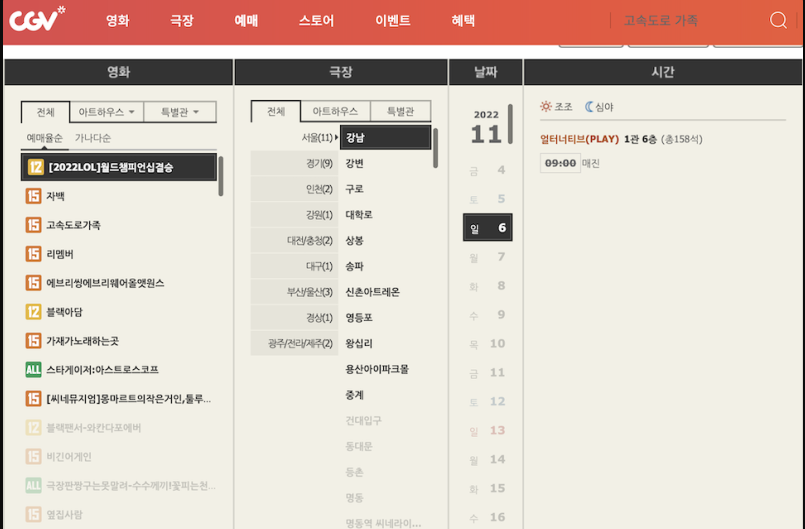Open the 극장 menu in the top navigation
The height and width of the screenshot is (529, 805).
pyautogui.click(x=182, y=21)
